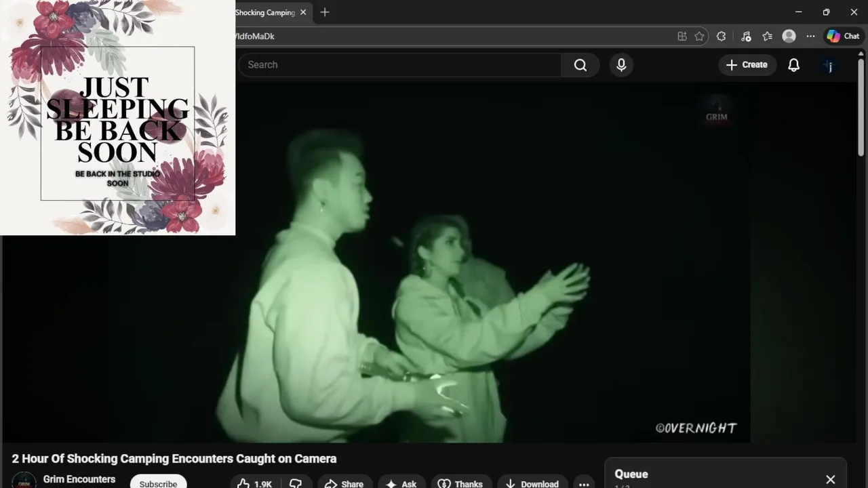Screen dimensions: 868x488
Task: Click the Grim Encounters channel avatar
Action: click(x=24, y=481)
